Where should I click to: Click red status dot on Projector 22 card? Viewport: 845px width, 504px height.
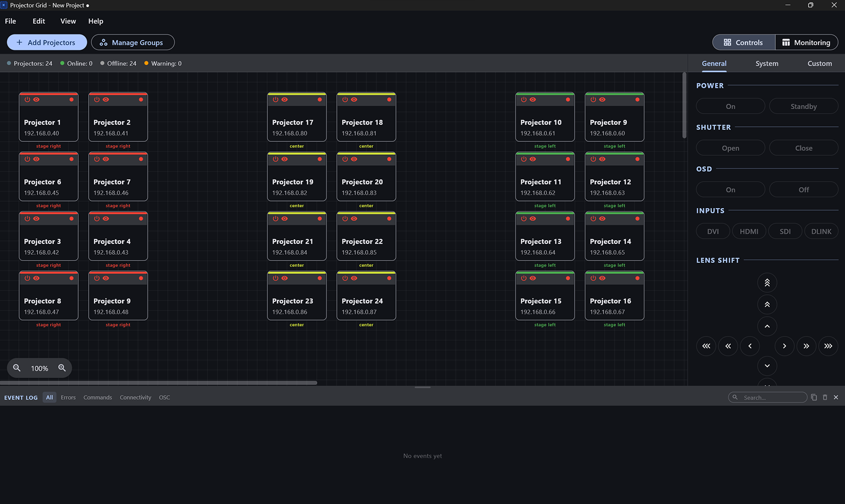click(x=389, y=219)
